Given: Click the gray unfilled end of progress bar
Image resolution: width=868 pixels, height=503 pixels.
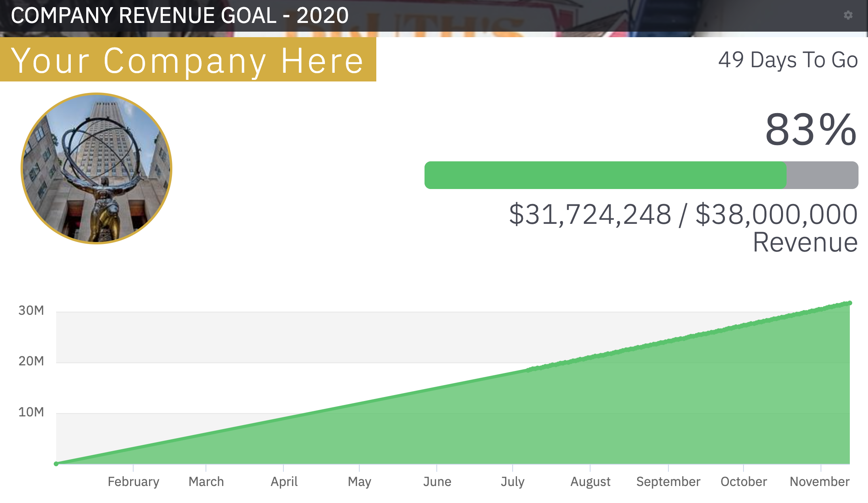Looking at the screenshot, I should click(822, 175).
